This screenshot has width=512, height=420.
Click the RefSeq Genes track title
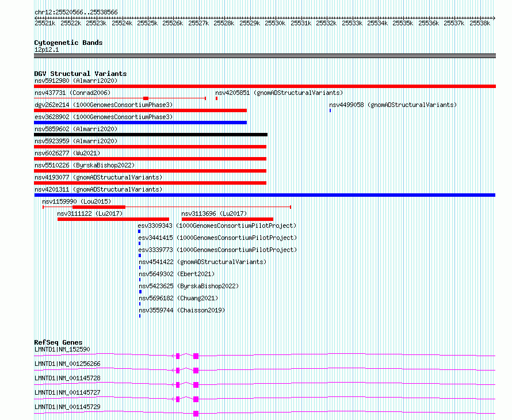click(58, 342)
